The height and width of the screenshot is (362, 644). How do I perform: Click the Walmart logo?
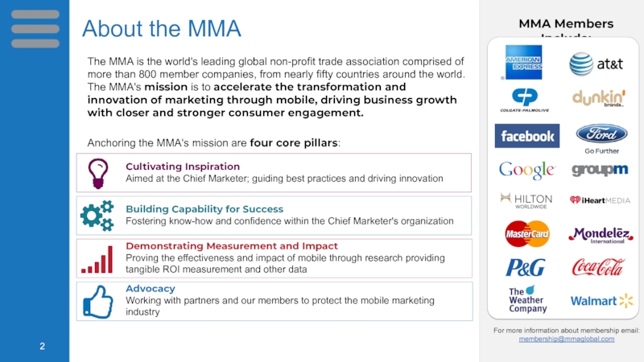click(x=601, y=301)
